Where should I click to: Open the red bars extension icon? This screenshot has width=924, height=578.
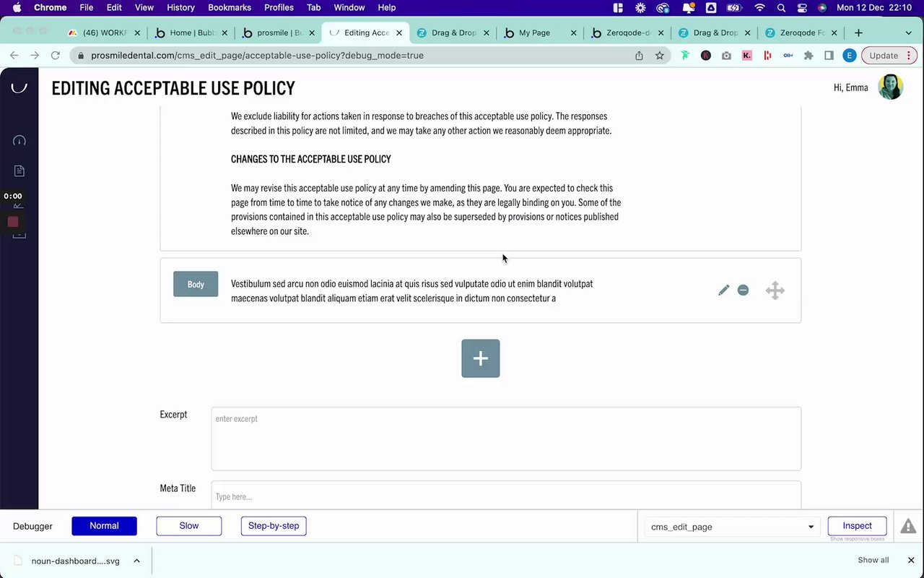(x=767, y=56)
